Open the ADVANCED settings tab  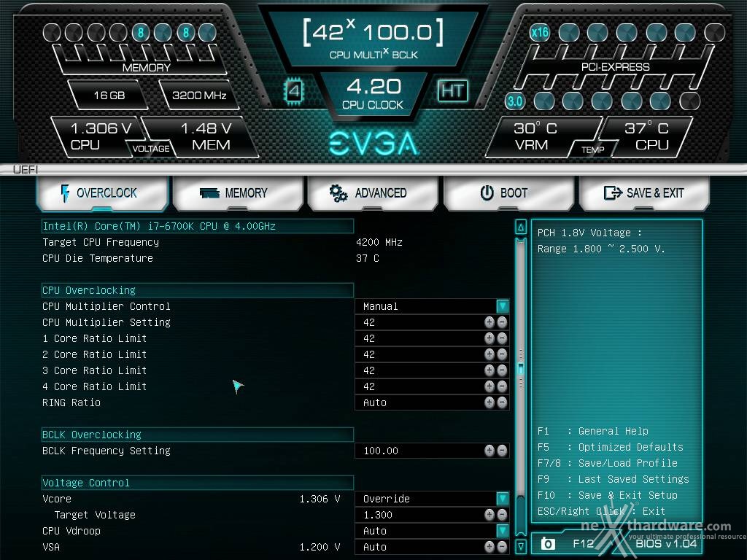point(373,193)
